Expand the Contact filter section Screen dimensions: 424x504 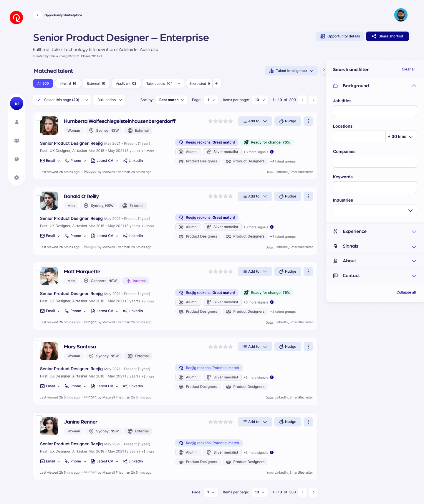(375, 276)
